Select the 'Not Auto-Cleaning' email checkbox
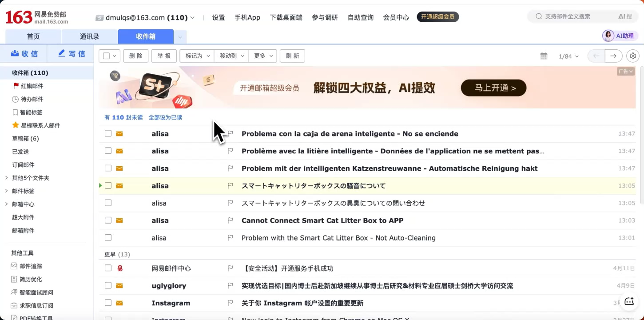This screenshot has height=320, width=644. pos(108,237)
